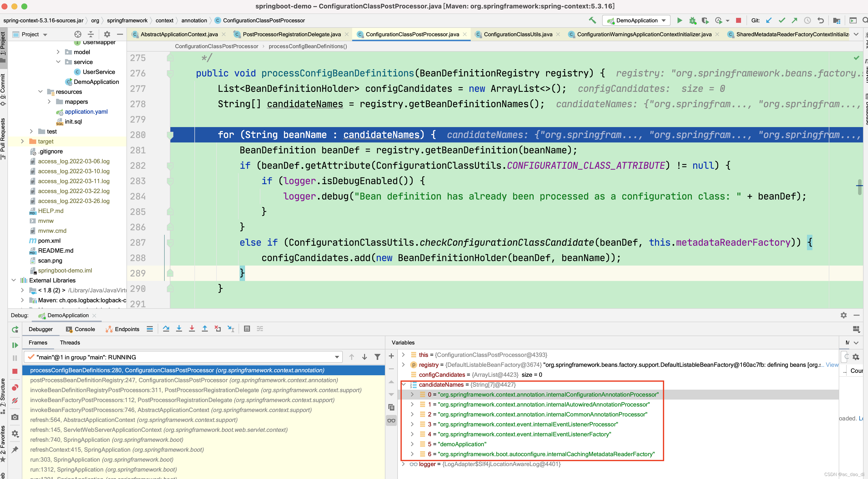Screen dimensions: 868x479
Task: Select next frame down arrow
Action: click(364, 357)
